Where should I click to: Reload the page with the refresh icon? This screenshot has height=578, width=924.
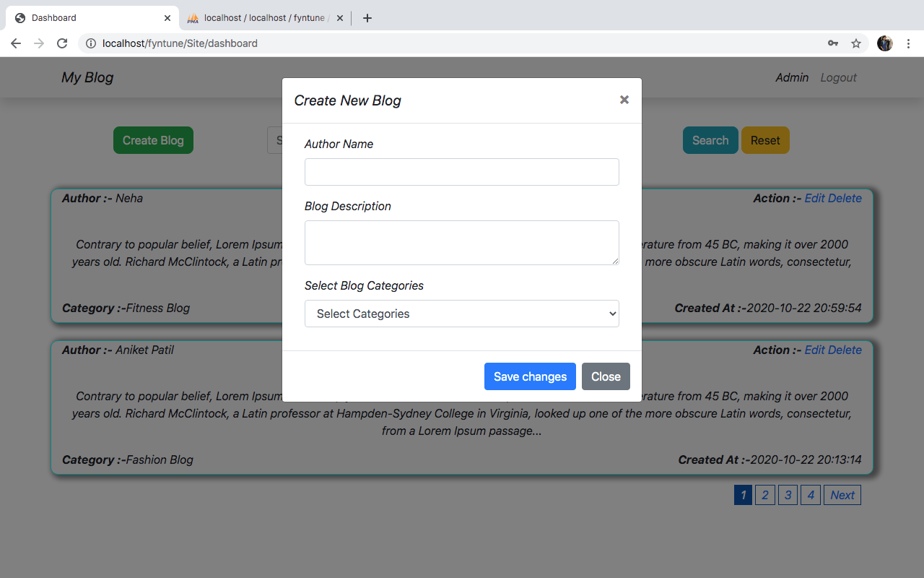click(x=62, y=43)
